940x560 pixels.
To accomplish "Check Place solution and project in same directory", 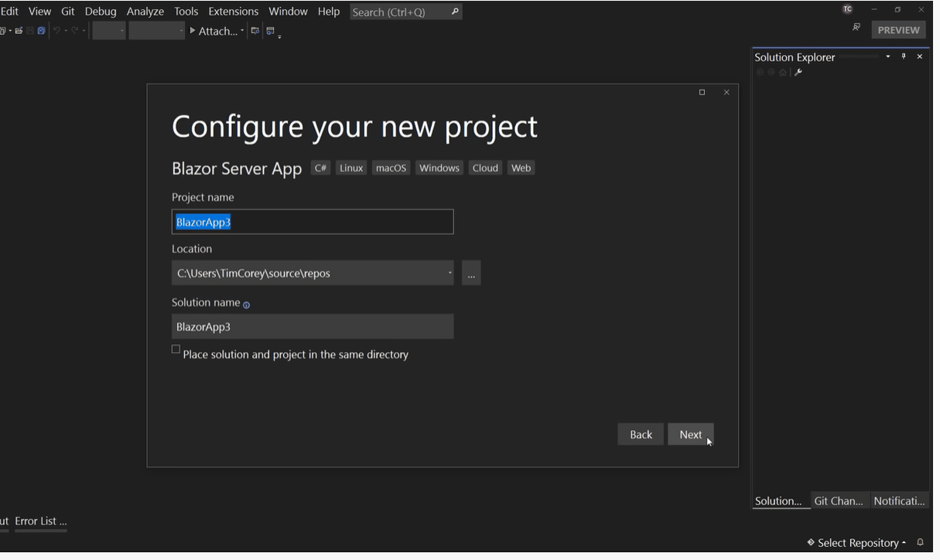I will point(176,350).
